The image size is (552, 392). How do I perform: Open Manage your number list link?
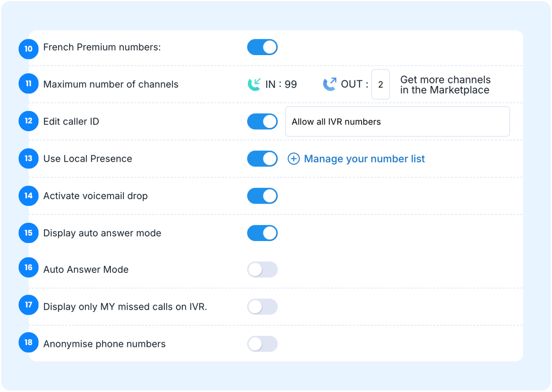point(364,159)
